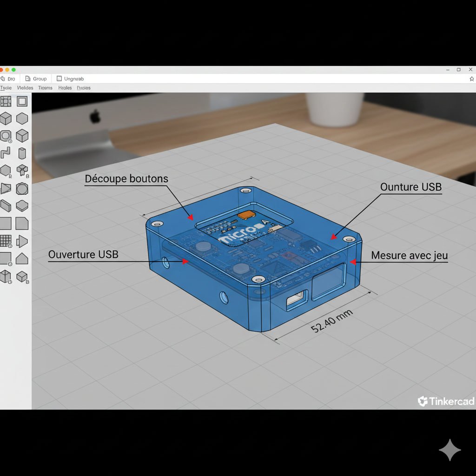
Task: Click the Group button in the toolbar
Action: click(36, 79)
